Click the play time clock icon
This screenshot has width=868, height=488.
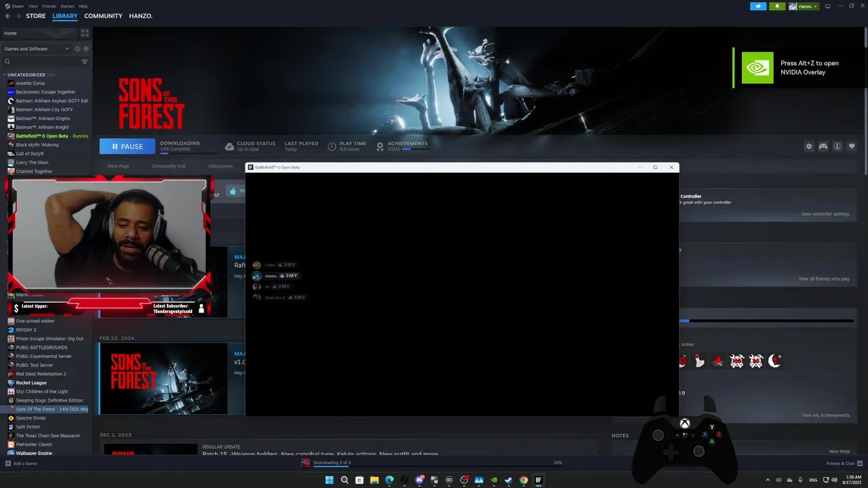tap(332, 146)
